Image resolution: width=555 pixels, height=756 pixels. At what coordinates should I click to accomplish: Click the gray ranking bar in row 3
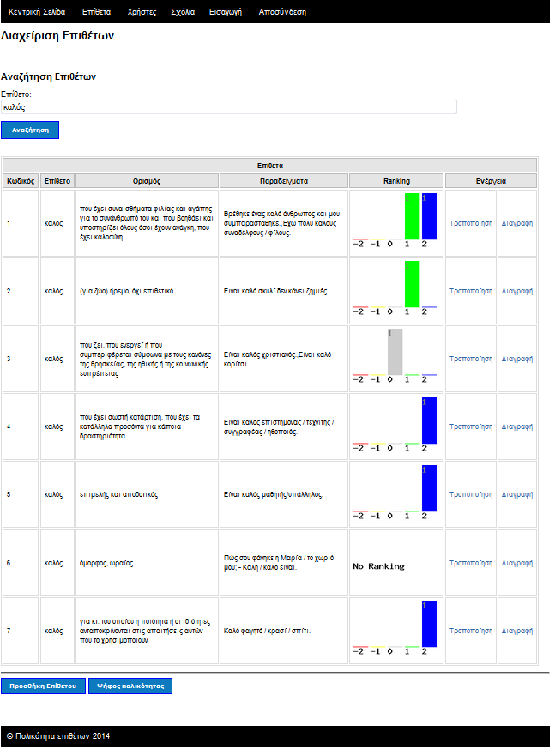[x=395, y=352]
